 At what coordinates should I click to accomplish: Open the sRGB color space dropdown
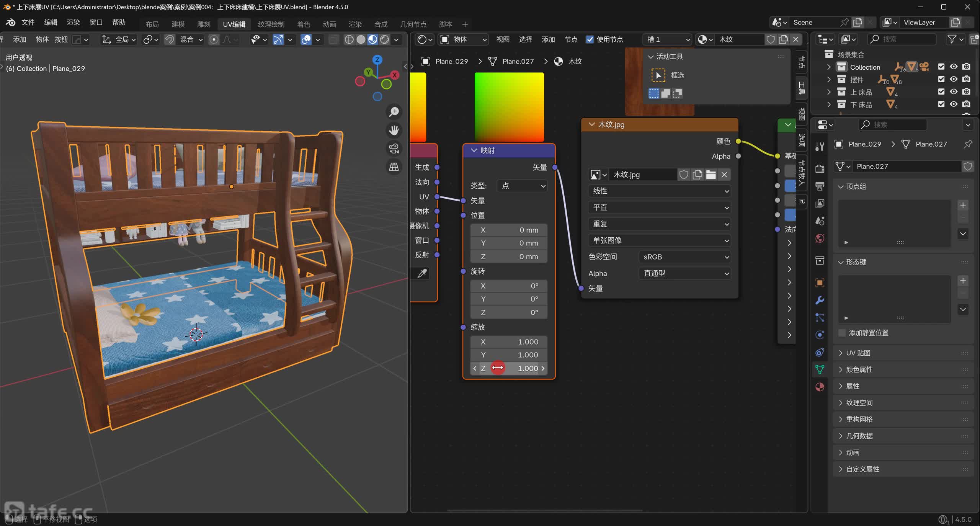(x=684, y=257)
